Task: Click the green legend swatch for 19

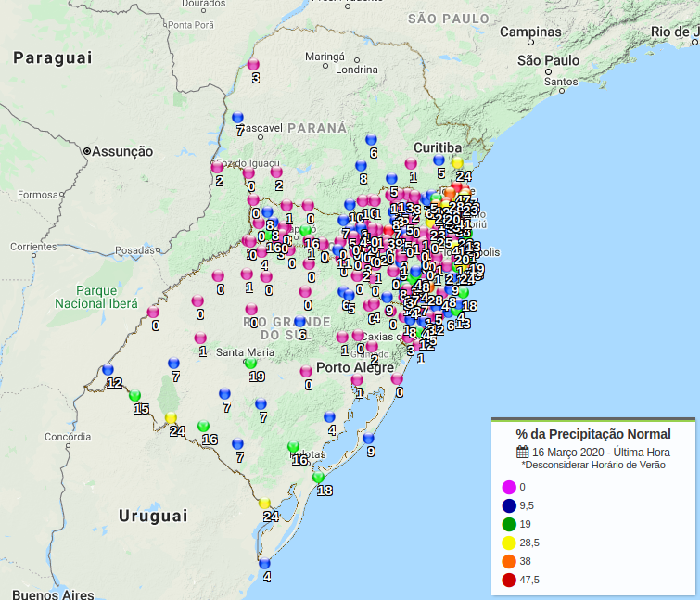Action: click(509, 524)
